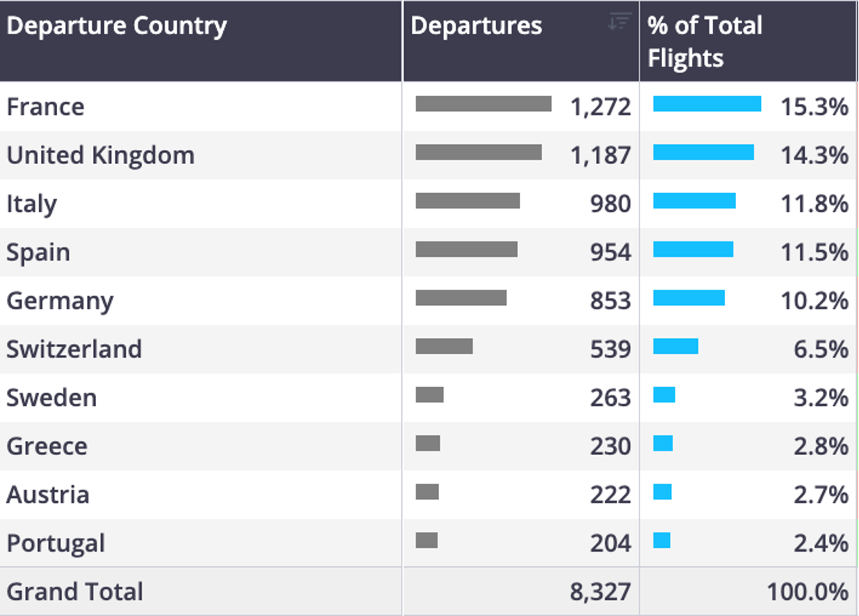Viewport: 859px width, 616px height.
Task: Select the Sweden row label
Action: [x=51, y=398]
